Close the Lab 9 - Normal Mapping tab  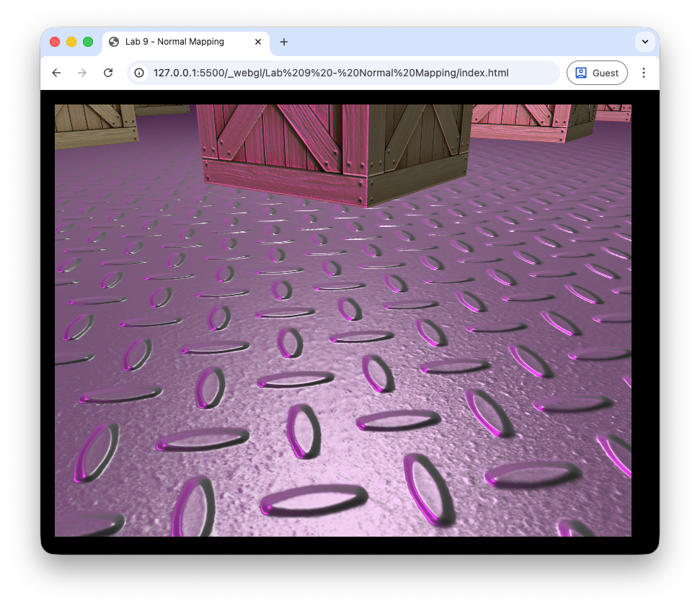tap(258, 42)
